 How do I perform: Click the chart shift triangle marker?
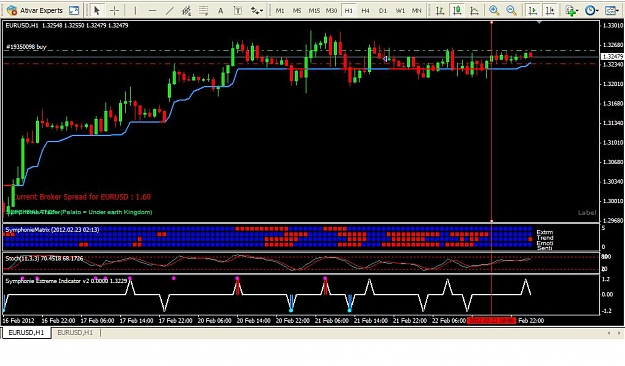(539, 22)
